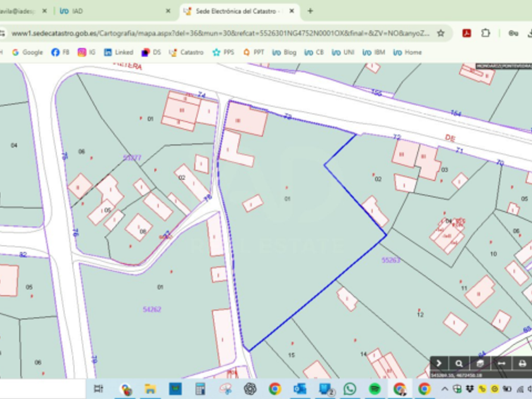Select the measure distance tool

[x=501, y=364]
